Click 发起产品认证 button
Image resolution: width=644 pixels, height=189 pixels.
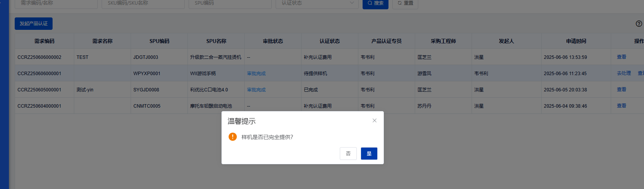(34, 24)
